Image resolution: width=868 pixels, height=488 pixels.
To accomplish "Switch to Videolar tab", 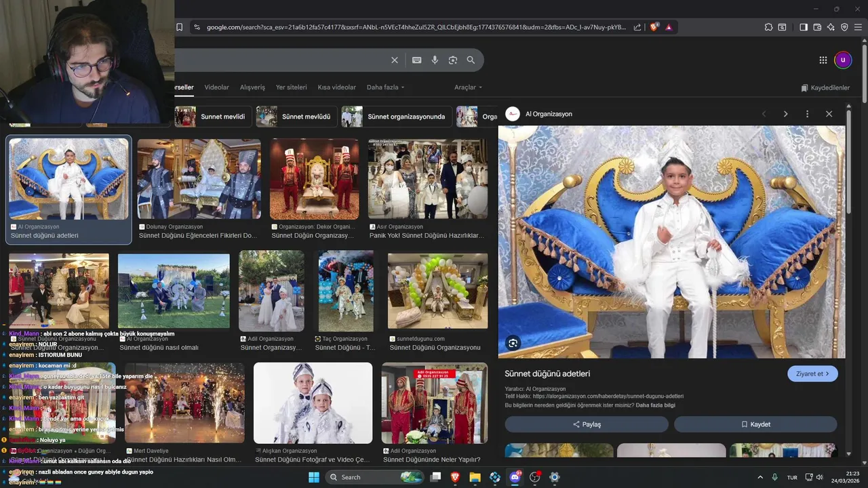I will click(x=216, y=87).
